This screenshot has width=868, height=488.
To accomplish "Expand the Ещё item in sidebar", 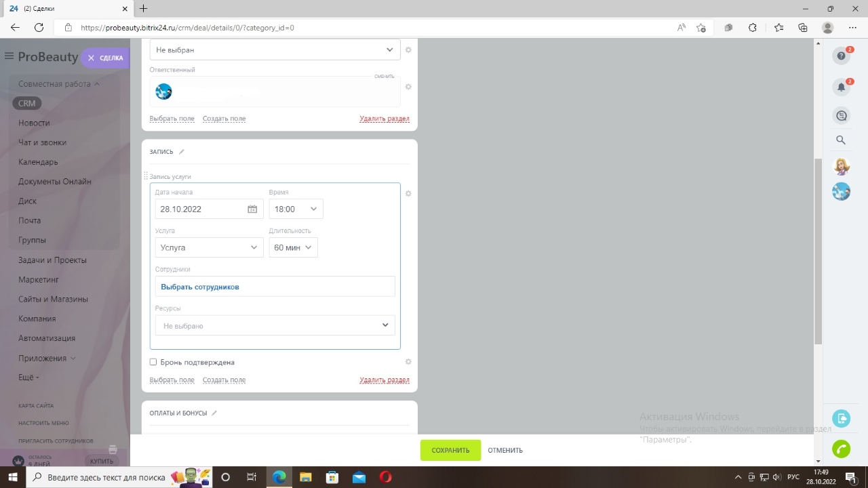I will pyautogui.click(x=28, y=377).
